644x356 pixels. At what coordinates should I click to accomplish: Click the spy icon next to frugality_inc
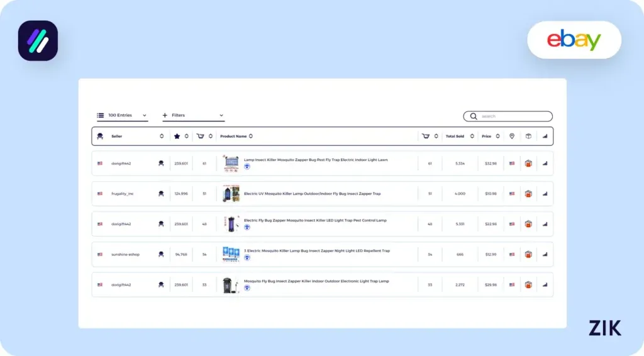pyautogui.click(x=161, y=194)
